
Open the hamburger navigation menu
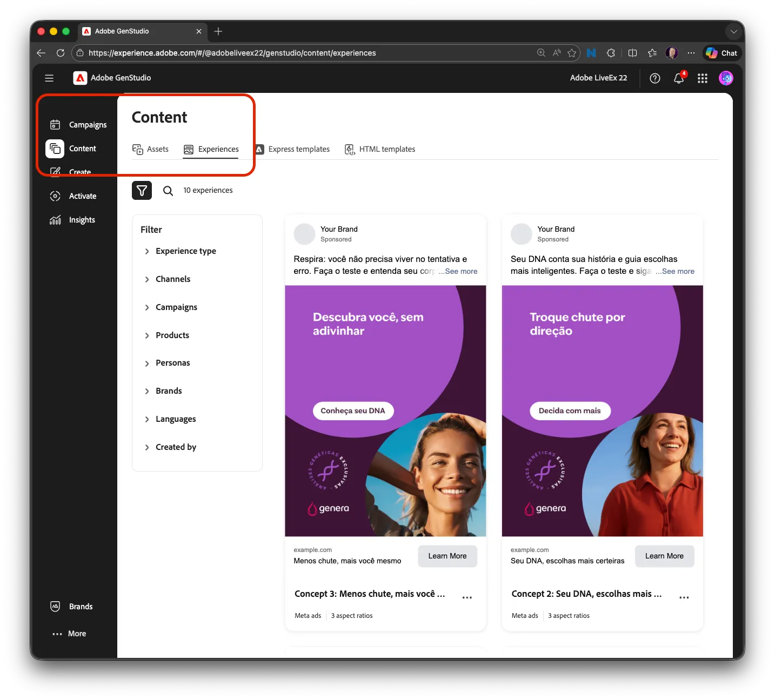point(49,78)
